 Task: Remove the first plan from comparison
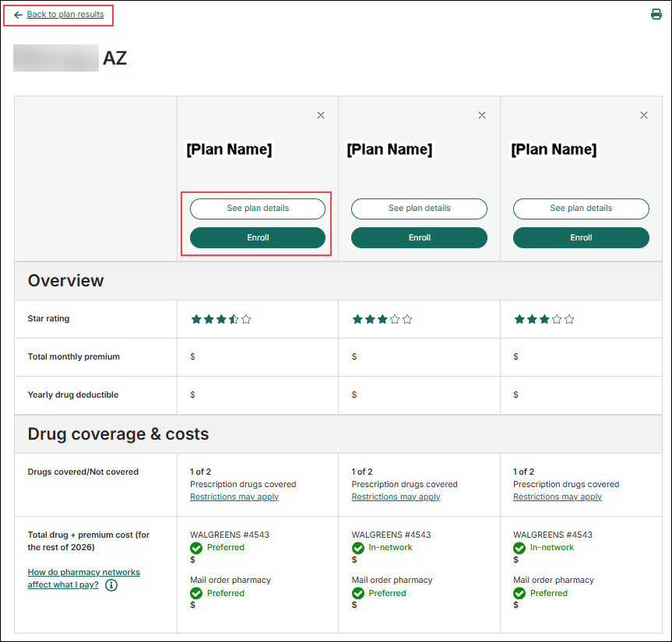coord(321,115)
